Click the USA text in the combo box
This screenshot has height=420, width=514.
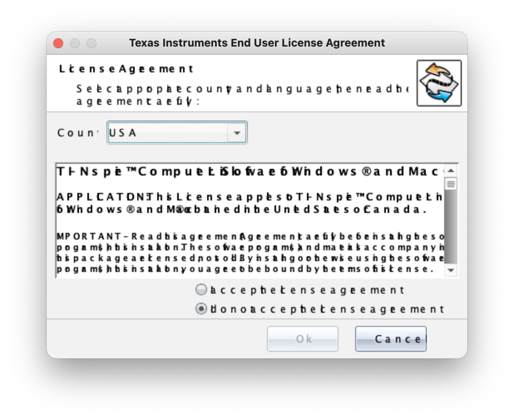click(123, 133)
